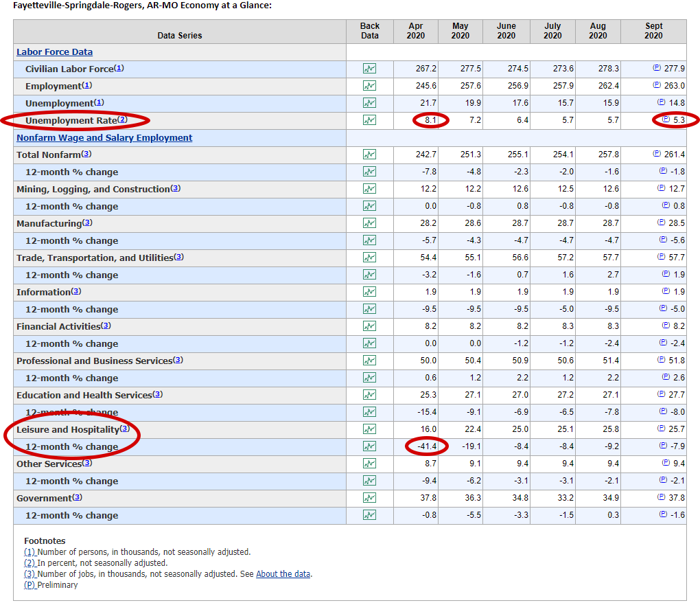Image resolution: width=700 pixels, height=603 pixels.
Task: Select the Sept 2020 column header
Action: (653, 32)
